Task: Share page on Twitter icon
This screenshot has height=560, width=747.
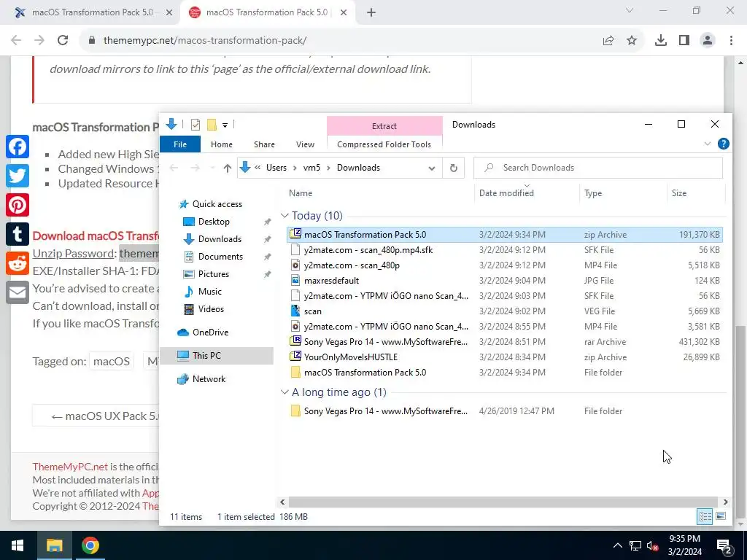Action: (18, 176)
